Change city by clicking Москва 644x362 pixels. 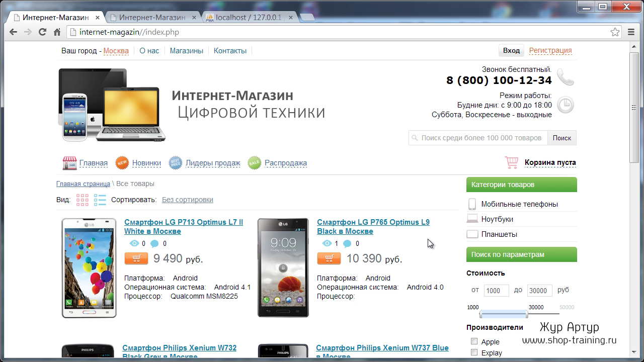pos(116,51)
